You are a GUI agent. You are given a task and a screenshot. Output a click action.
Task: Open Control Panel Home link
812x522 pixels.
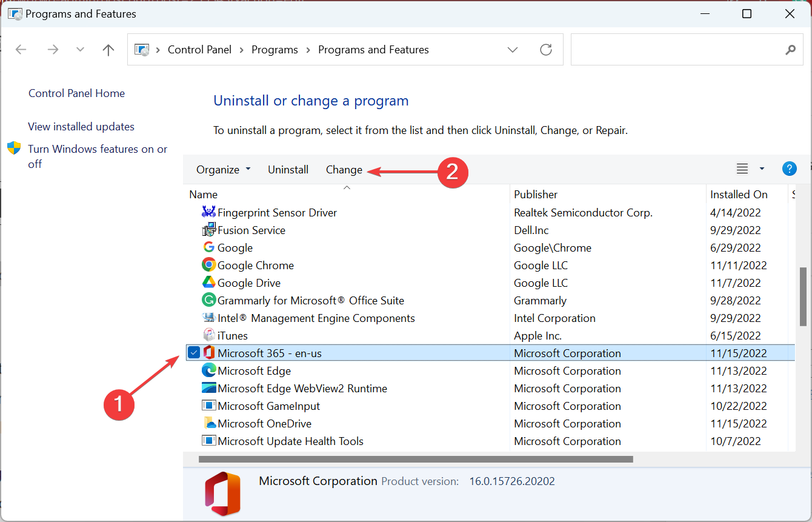point(76,93)
